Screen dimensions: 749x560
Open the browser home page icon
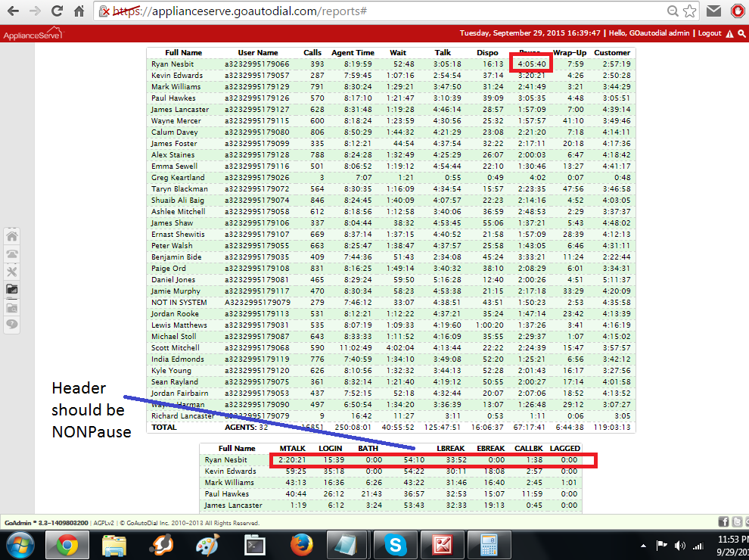[x=79, y=11]
